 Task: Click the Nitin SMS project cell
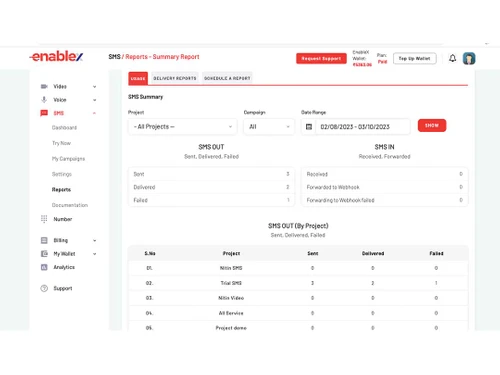[231, 268]
